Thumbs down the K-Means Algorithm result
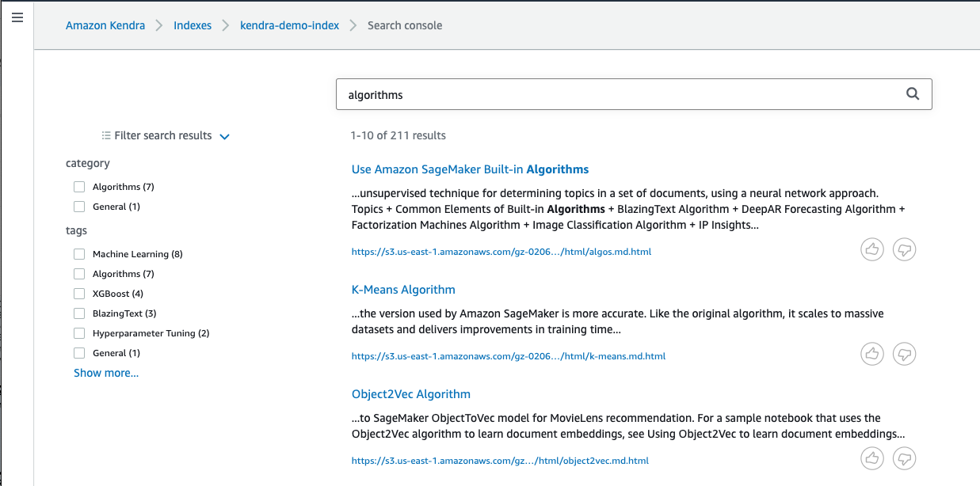Image resolution: width=980 pixels, height=486 pixels. pos(904,354)
